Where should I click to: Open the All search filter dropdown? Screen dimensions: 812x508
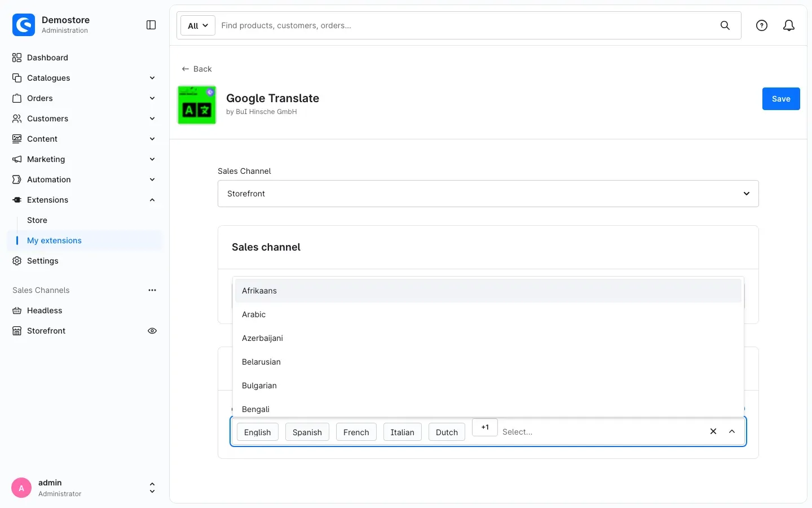pos(198,25)
